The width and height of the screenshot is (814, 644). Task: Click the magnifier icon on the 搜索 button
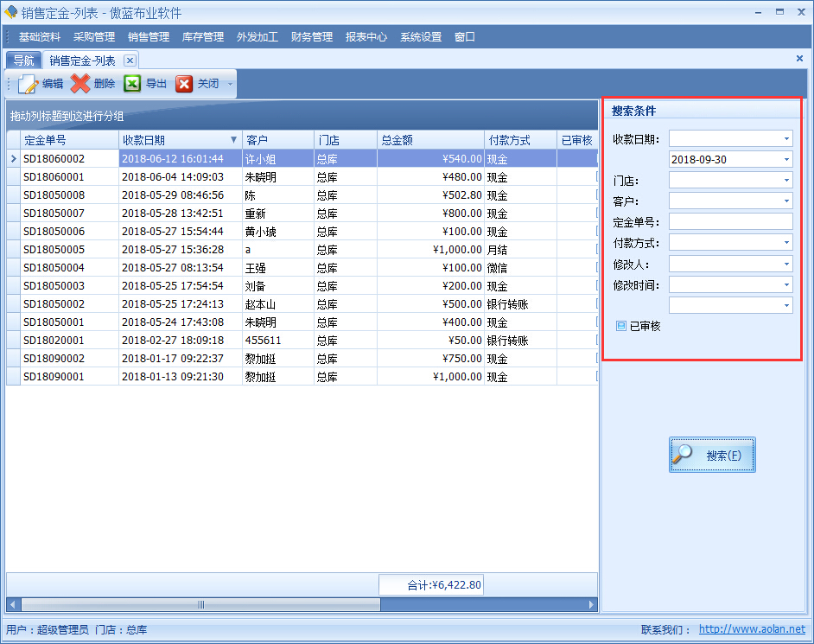(x=683, y=454)
